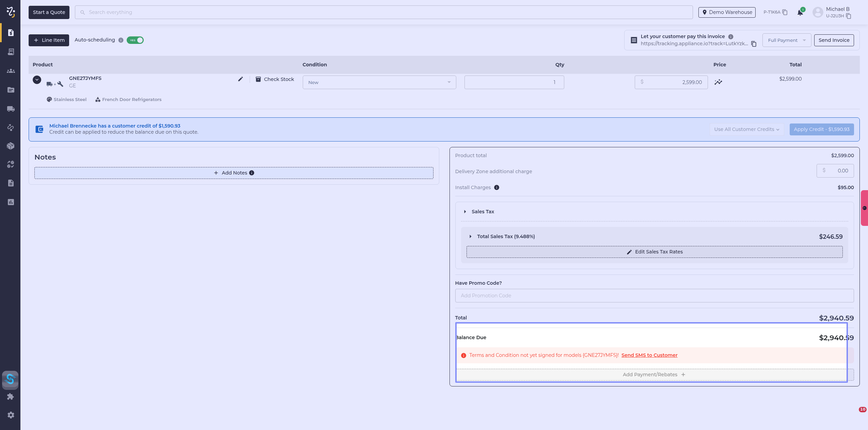868x430 pixels.
Task: Open the customers group sidebar icon
Action: 11,71
